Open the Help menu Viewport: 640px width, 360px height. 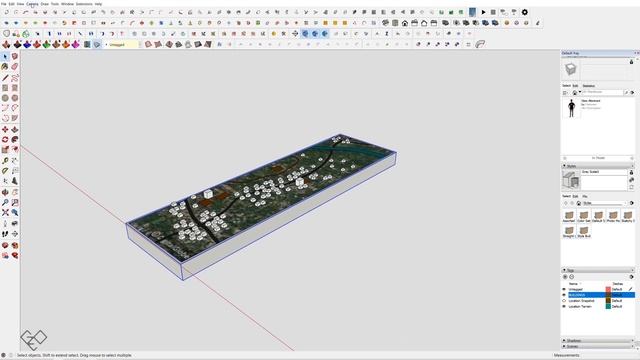(98, 4)
